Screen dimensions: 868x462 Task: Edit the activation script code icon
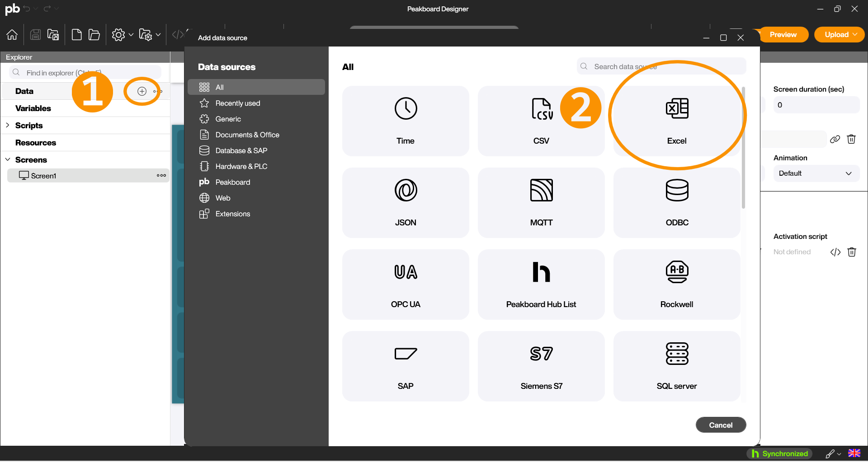point(835,252)
